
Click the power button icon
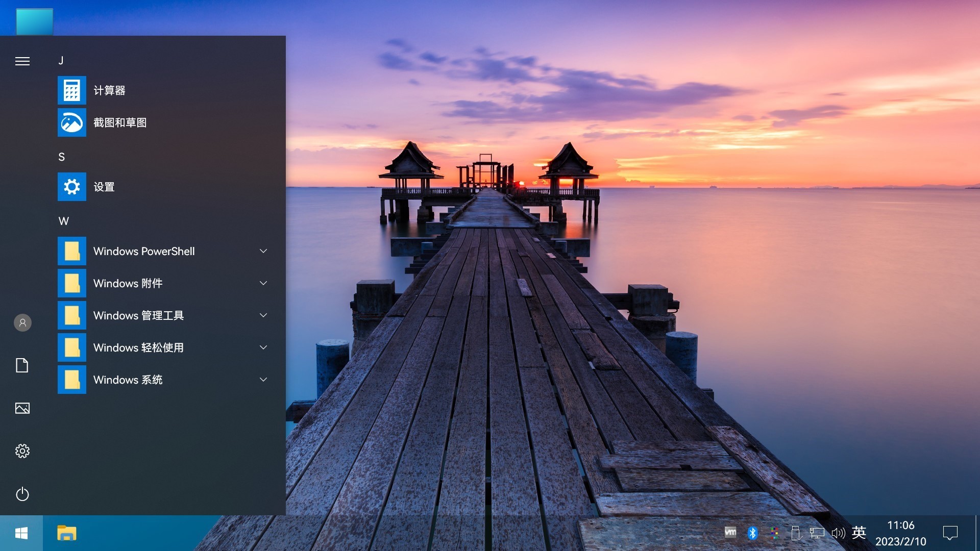(22, 494)
